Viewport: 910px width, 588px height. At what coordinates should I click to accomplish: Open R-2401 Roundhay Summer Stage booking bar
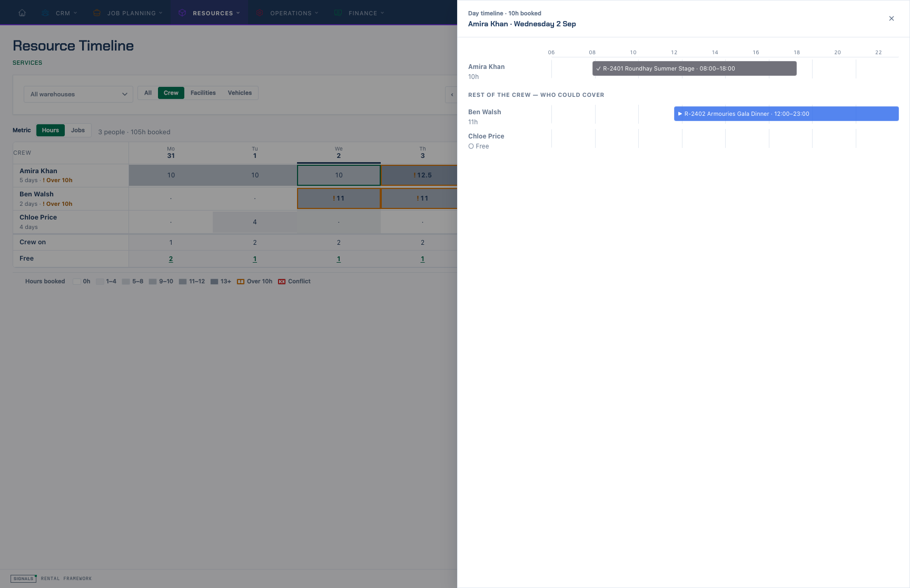(694, 68)
